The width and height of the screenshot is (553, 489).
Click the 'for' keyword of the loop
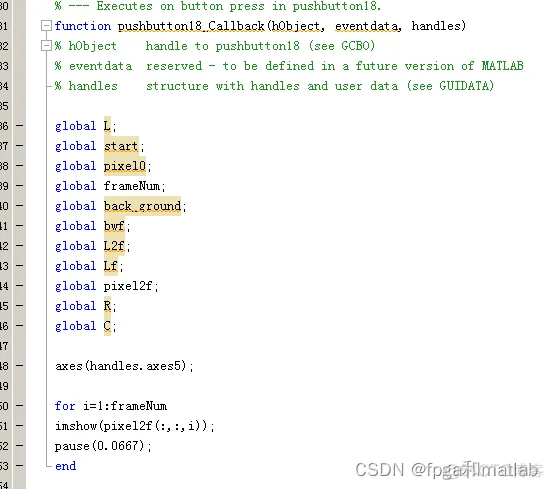coord(65,406)
